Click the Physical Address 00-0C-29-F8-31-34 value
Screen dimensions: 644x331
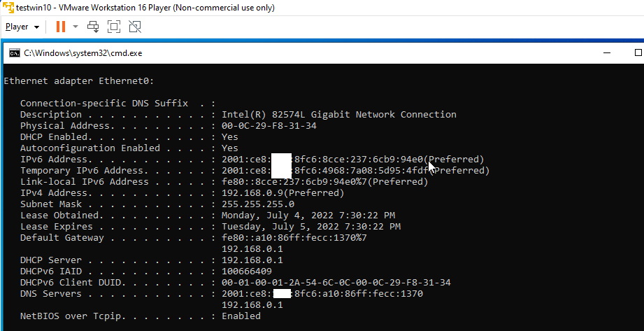pyautogui.click(x=269, y=126)
